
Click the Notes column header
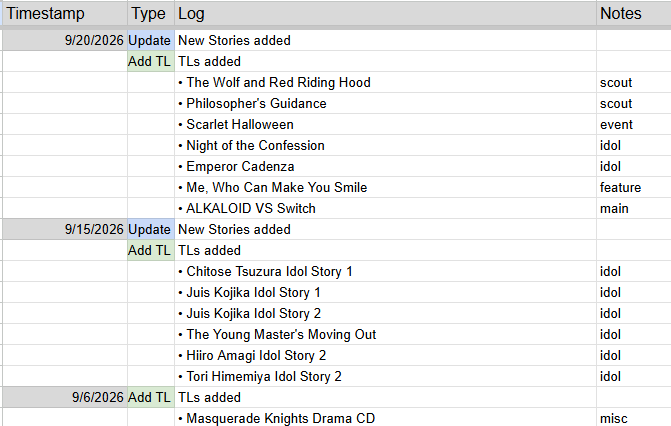coord(634,14)
